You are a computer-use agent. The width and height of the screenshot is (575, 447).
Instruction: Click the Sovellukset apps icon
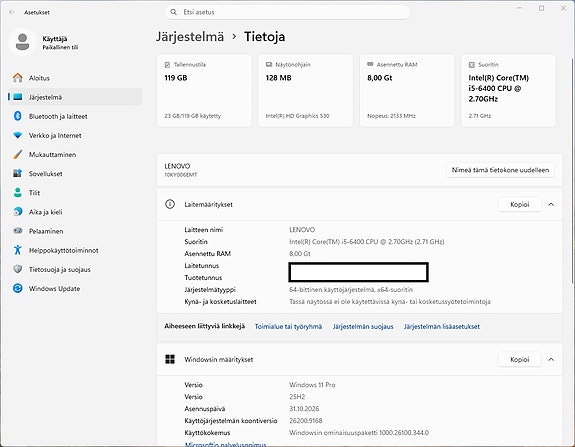[17, 173]
